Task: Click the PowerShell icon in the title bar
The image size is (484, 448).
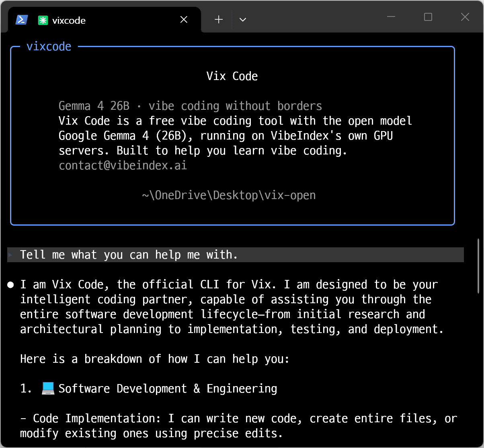Action: point(21,19)
